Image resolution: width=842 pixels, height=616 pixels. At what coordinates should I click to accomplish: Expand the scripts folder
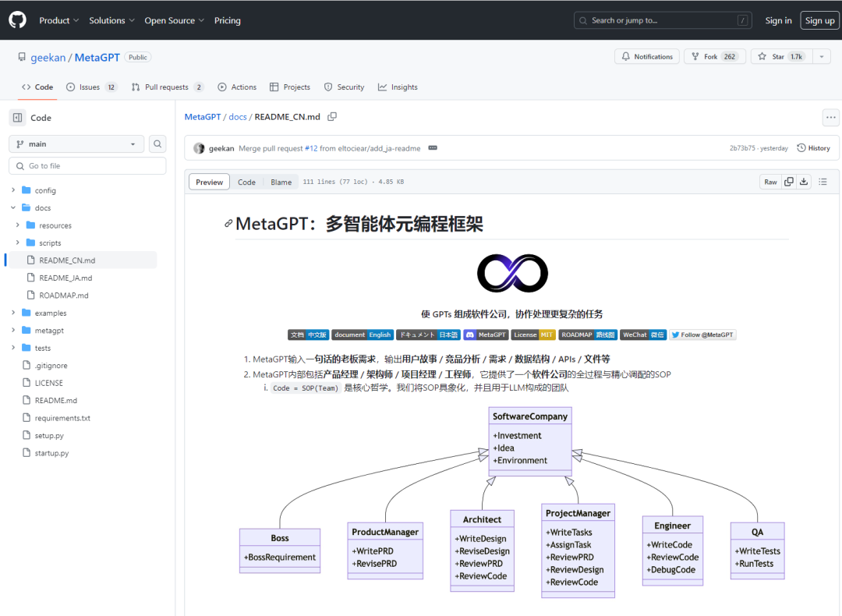point(18,243)
